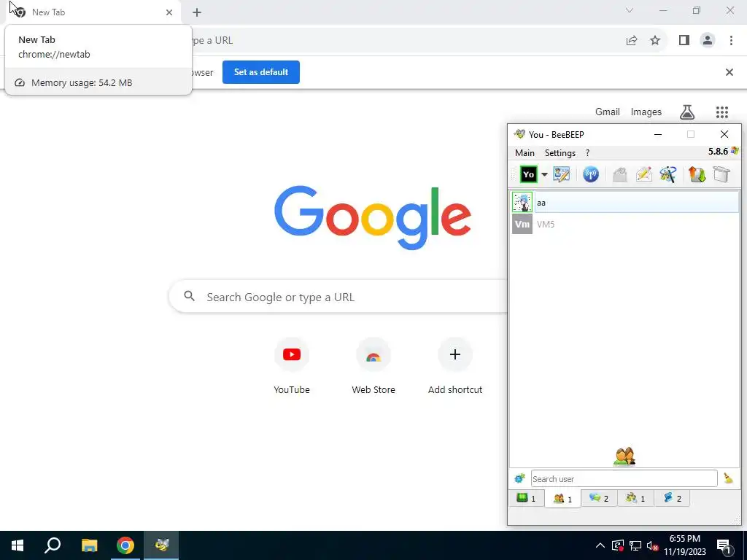Image resolution: width=747 pixels, height=560 pixels.
Task: Expand the Chrome tab search chevron
Action: (630, 10)
